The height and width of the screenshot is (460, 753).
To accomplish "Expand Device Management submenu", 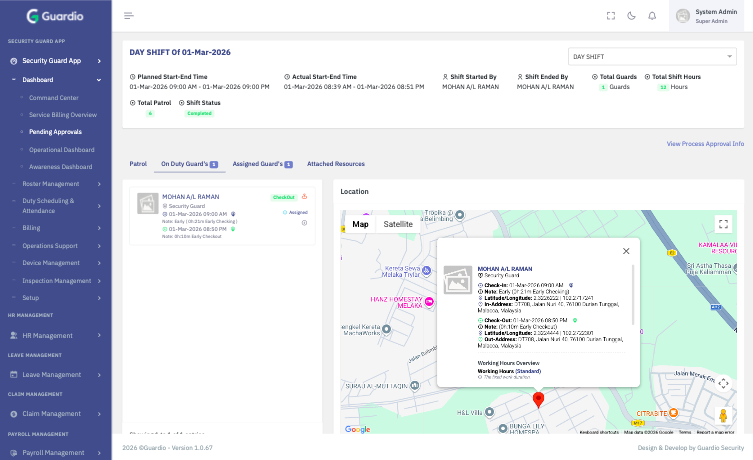I will pyautogui.click(x=56, y=263).
